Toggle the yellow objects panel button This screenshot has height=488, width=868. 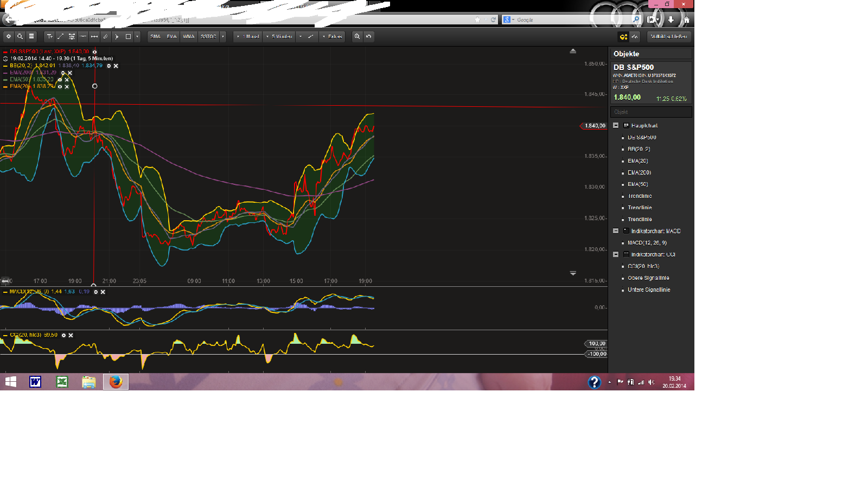coord(623,36)
